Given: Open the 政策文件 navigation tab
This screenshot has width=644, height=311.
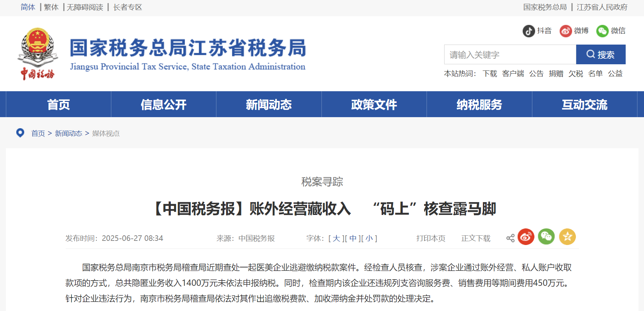Looking at the screenshot, I should (374, 104).
